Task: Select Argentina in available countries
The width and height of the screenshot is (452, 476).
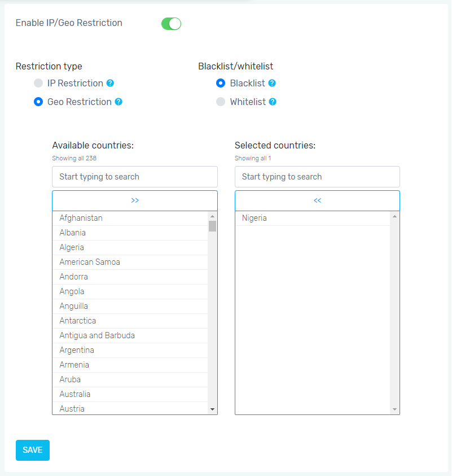Action: tap(130, 350)
